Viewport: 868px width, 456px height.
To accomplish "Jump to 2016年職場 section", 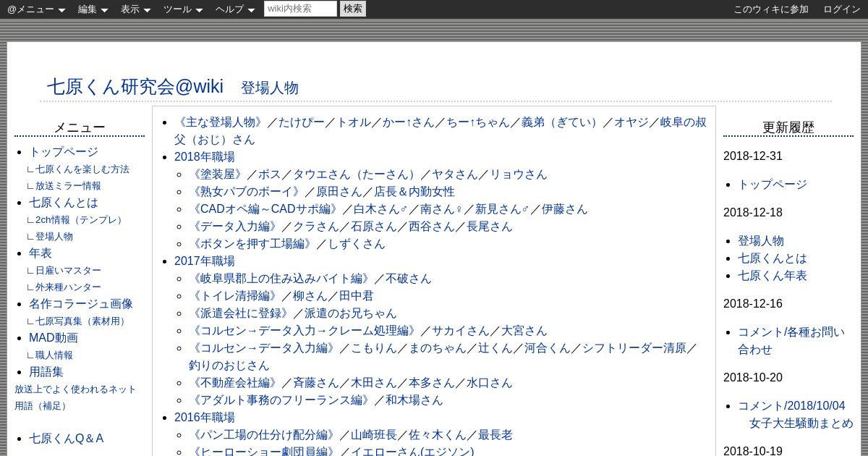I will (205, 418).
